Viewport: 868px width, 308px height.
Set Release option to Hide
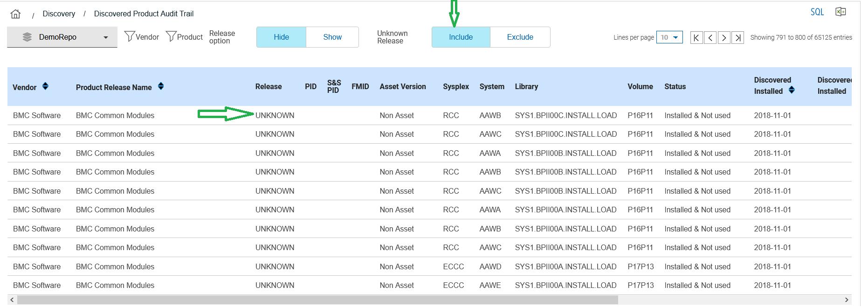point(281,37)
